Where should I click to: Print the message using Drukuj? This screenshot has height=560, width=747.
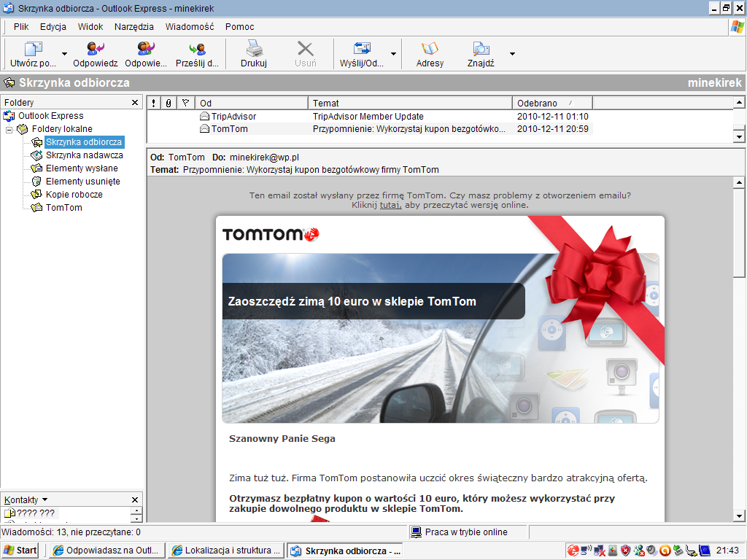point(253,54)
